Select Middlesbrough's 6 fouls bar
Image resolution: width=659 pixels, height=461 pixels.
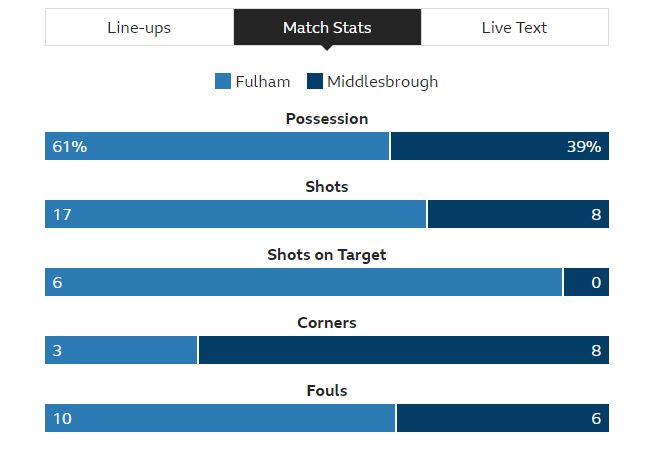(503, 418)
